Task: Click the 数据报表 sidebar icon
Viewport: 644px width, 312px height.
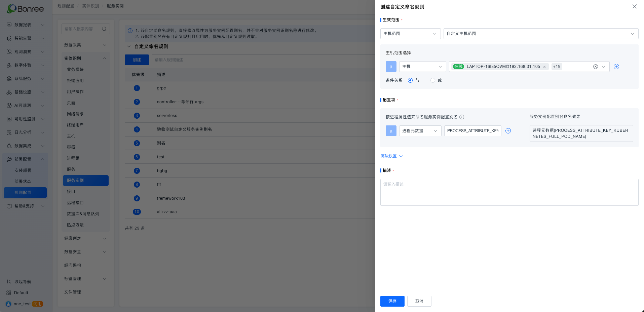Action: point(9,25)
